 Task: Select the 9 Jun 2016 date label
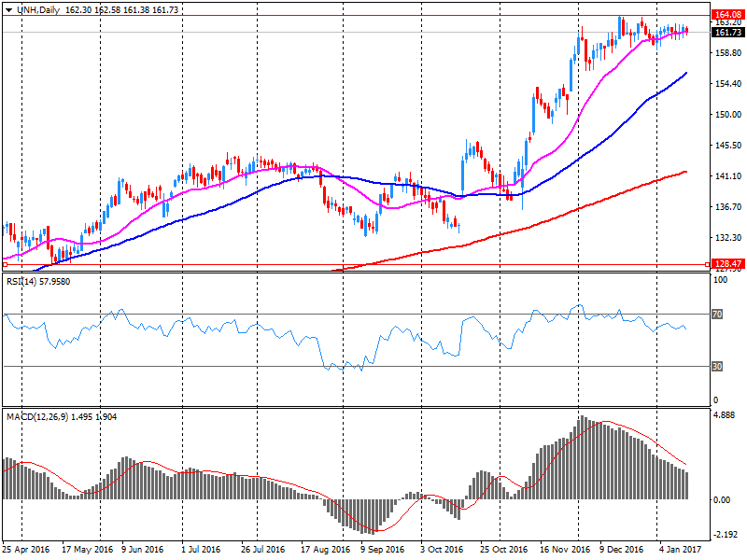142,550
